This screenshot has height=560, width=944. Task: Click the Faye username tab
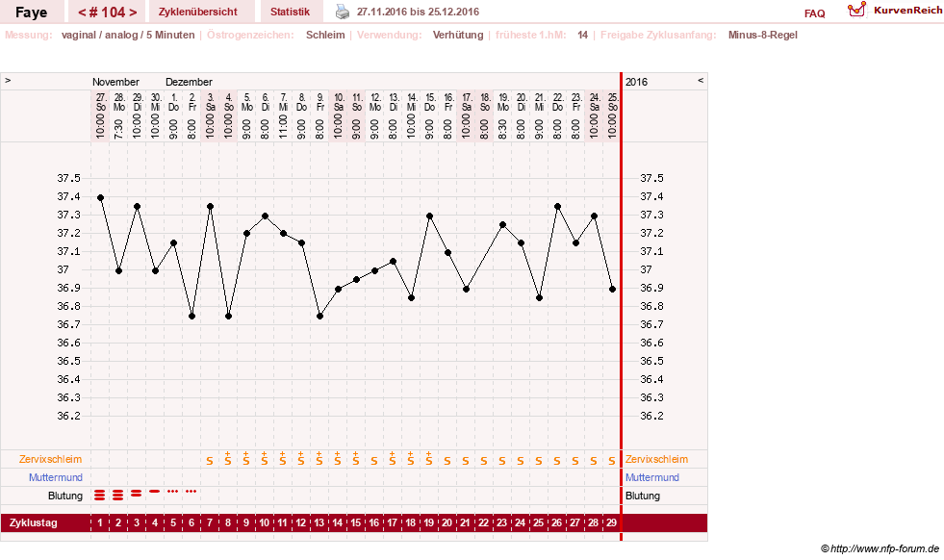[32, 13]
